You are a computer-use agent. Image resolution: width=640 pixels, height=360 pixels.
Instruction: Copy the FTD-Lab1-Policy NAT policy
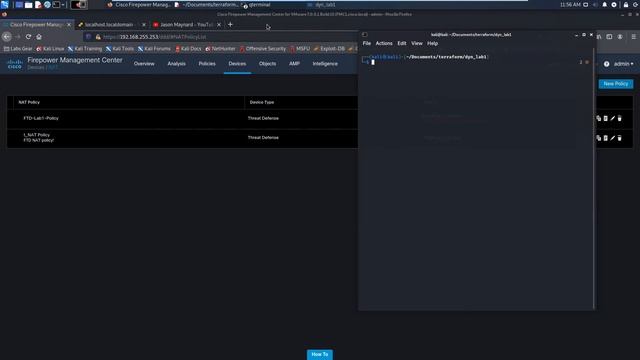click(x=598, y=118)
